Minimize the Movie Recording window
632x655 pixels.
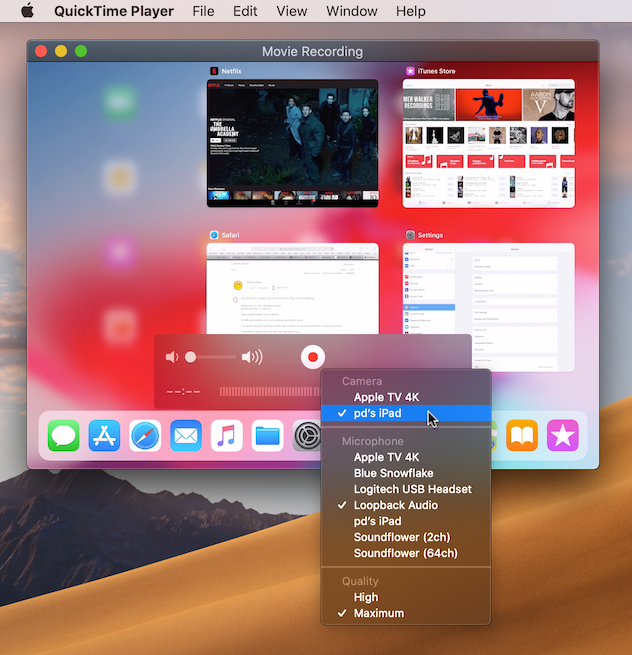pyautogui.click(x=61, y=51)
